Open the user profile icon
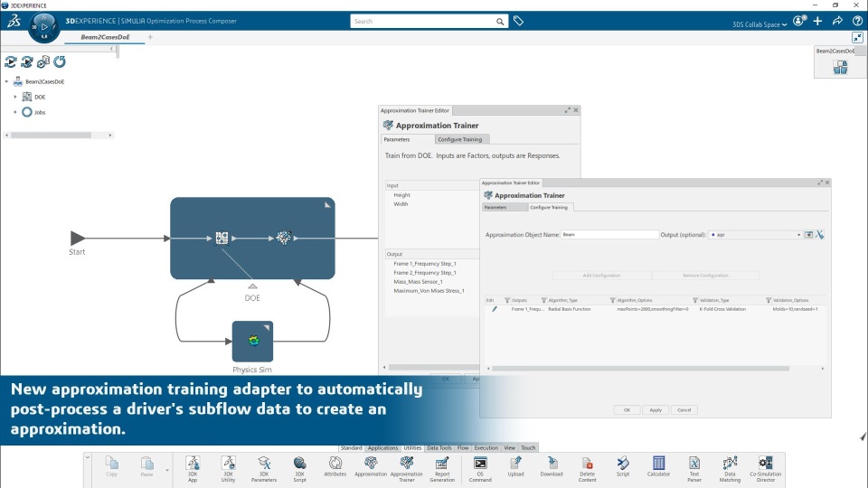Viewport: 868px width, 488px height. coord(798,21)
